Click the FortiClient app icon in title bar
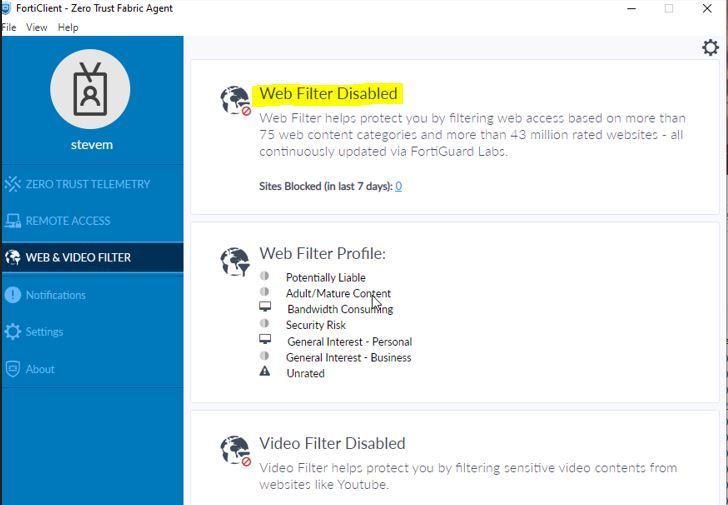 pos(6,8)
